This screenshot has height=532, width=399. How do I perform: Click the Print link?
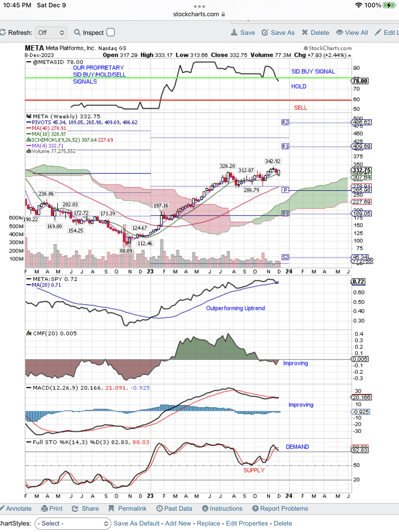[56, 508]
